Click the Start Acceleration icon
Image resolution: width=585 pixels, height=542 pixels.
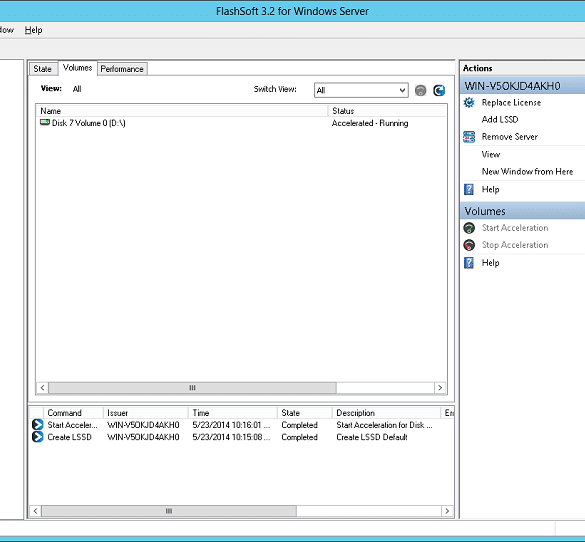click(x=469, y=228)
